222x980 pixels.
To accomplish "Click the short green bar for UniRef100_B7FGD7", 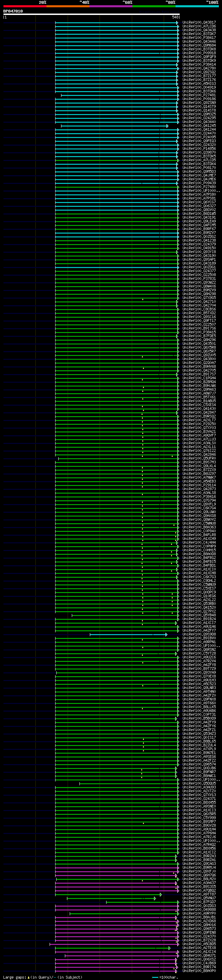I will [x=142, y=902].
